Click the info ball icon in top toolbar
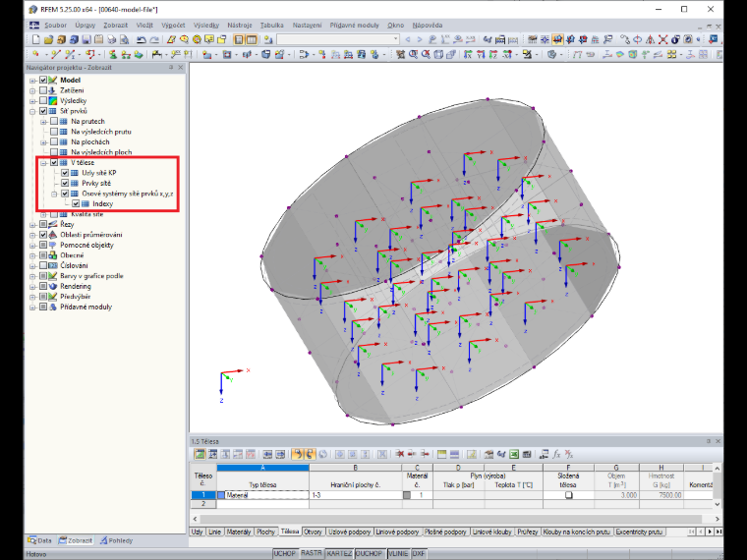The image size is (747, 560). (675, 39)
